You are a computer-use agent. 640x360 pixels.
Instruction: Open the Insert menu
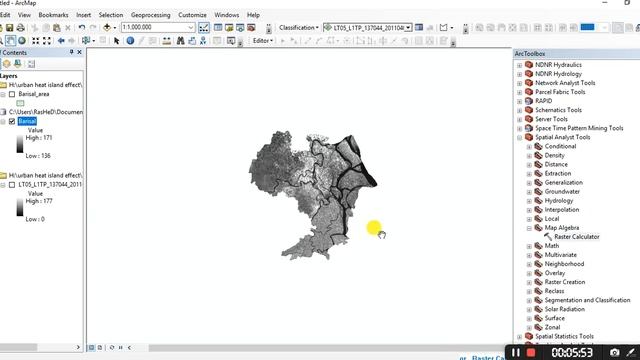[84, 15]
